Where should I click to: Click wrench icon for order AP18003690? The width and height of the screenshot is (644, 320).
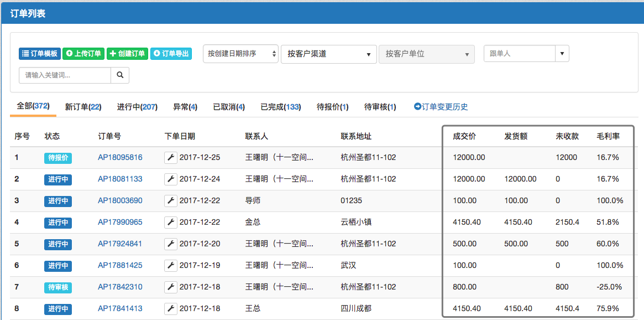[171, 201]
